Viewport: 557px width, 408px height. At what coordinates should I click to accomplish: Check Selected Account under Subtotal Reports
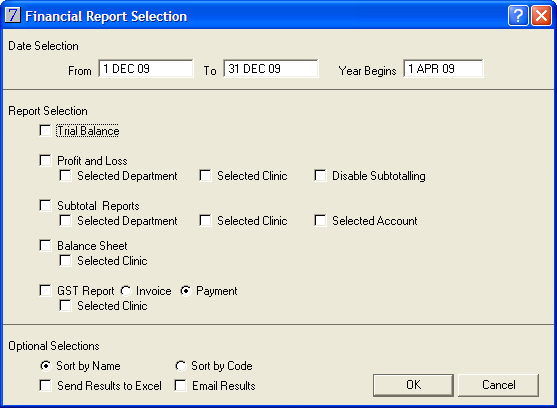(x=320, y=221)
